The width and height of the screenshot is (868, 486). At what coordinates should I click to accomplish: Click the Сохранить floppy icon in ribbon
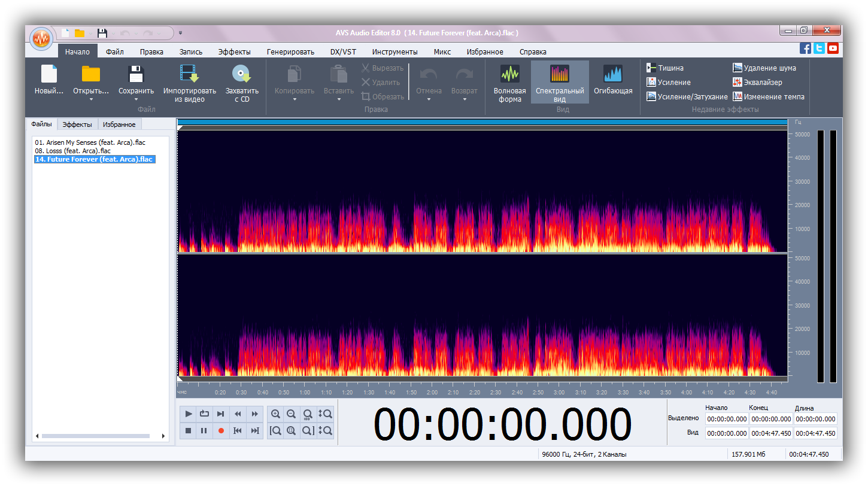pyautogui.click(x=136, y=74)
